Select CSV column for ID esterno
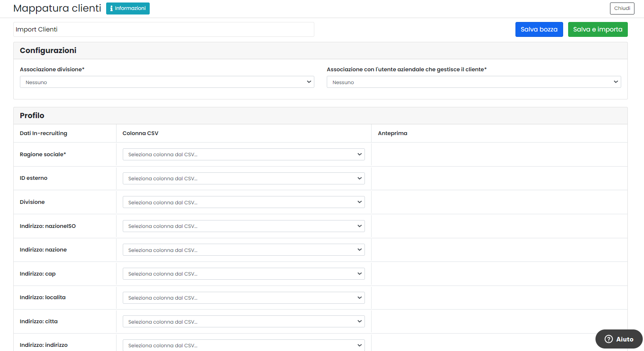Viewport: 644px width, 351px height. click(x=244, y=178)
